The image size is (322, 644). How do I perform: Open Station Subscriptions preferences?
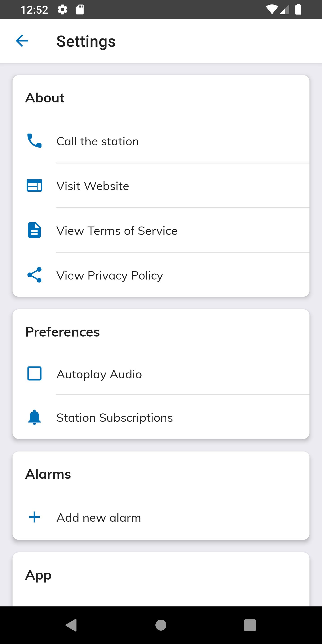click(161, 417)
